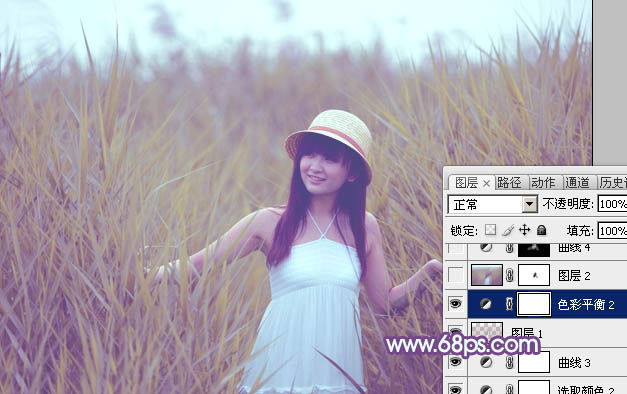
Task: Click adjustment icon of 色彩平衡 2 layer
Action: click(486, 304)
